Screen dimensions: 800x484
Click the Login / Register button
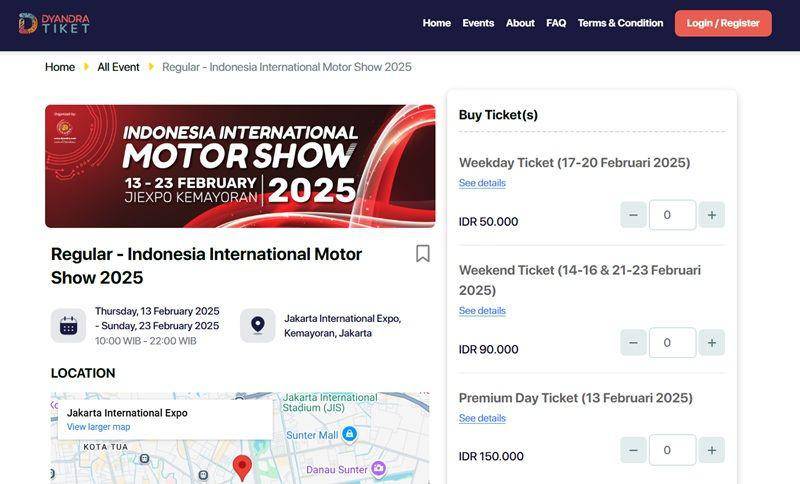[x=723, y=23]
